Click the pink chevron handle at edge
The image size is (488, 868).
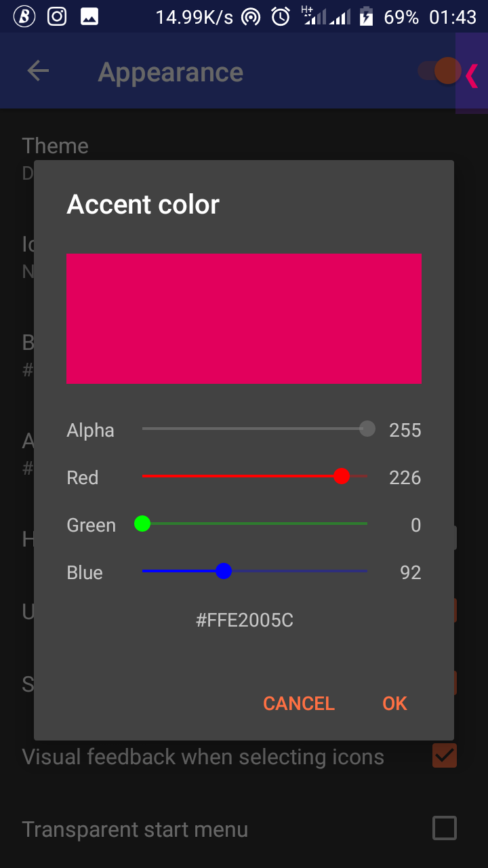coord(472,75)
